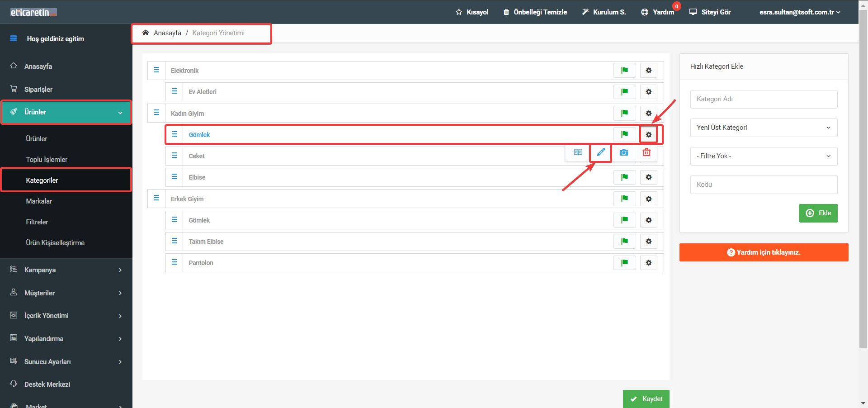Toggle green flag status for Kadın Giyim
Viewport: 868px width, 408px height.
pos(624,114)
